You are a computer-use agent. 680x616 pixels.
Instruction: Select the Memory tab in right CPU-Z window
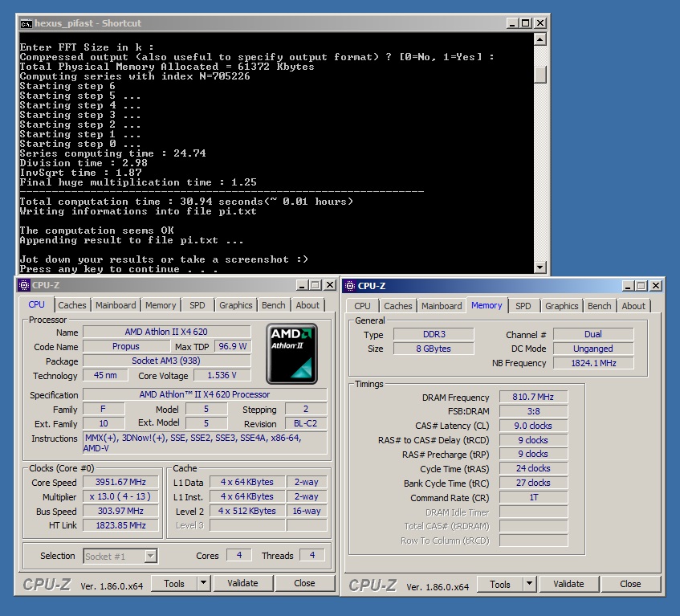coord(487,305)
